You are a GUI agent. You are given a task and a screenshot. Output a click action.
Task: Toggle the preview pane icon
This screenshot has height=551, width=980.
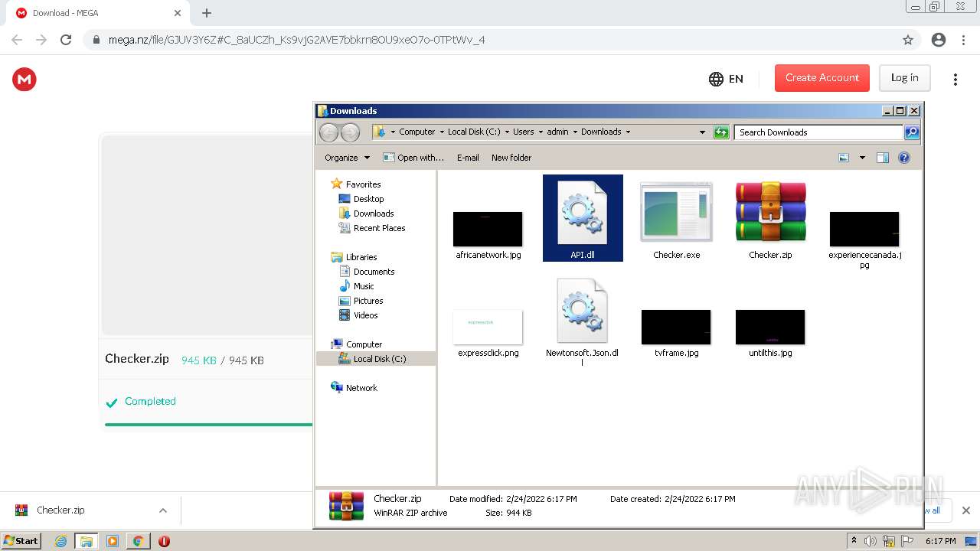click(x=883, y=158)
